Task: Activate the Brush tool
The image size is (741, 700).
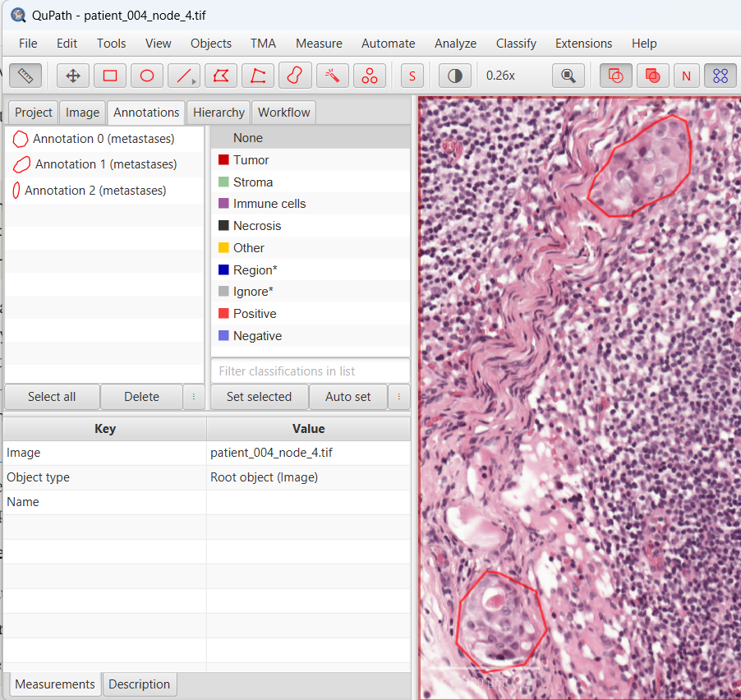Action: 295,76
